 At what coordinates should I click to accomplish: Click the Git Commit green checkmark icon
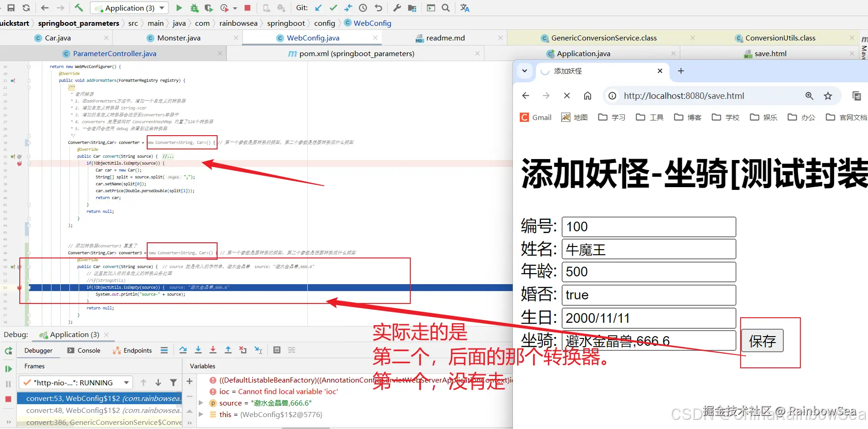point(333,8)
